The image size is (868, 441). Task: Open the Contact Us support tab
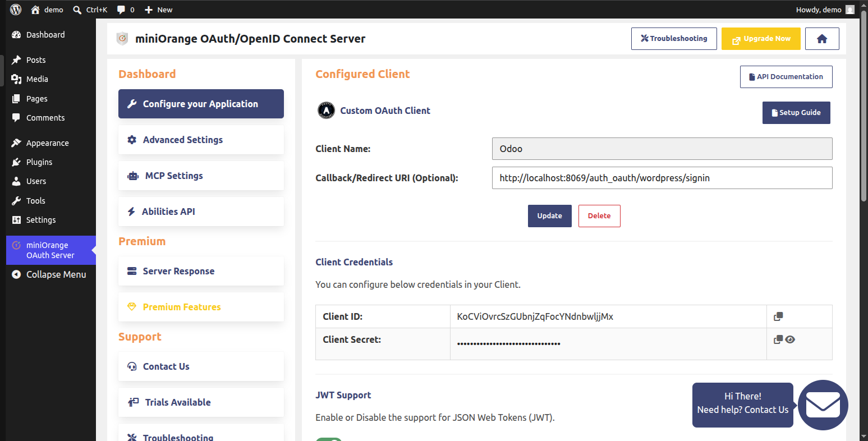(x=201, y=366)
